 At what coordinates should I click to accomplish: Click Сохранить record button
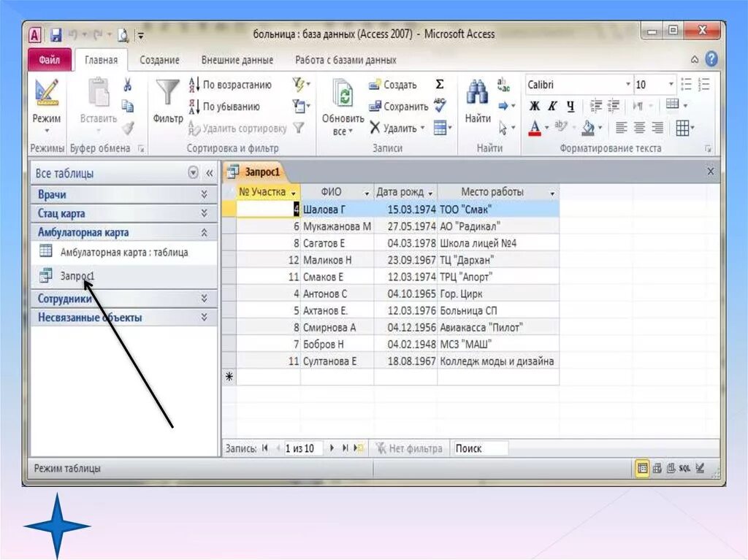[399, 107]
